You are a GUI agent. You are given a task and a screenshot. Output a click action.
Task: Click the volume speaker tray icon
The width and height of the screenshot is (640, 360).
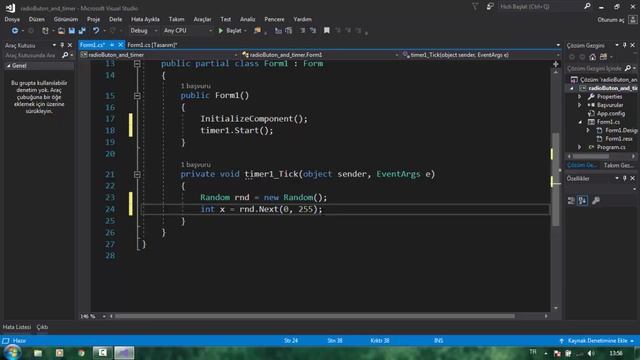[x=591, y=353]
